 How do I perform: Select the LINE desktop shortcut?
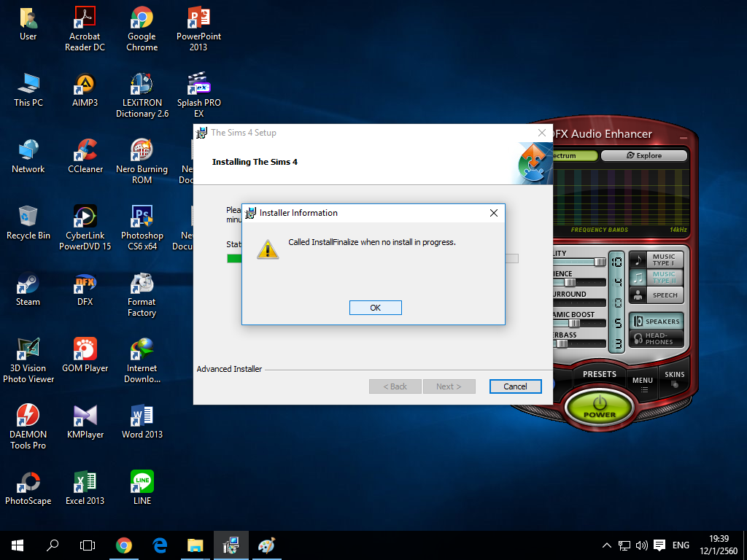pos(142,488)
